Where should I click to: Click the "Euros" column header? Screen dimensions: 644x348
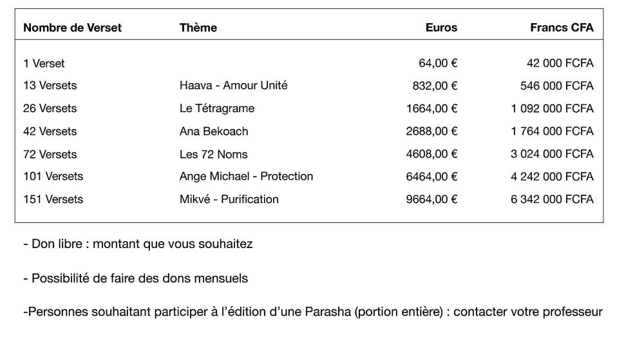coord(441,28)
